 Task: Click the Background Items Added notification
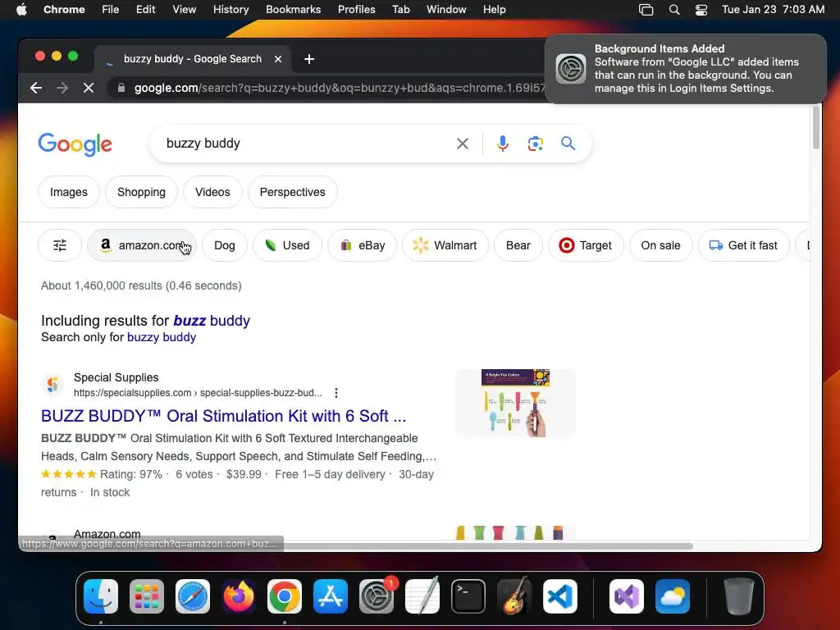point(685,69)
